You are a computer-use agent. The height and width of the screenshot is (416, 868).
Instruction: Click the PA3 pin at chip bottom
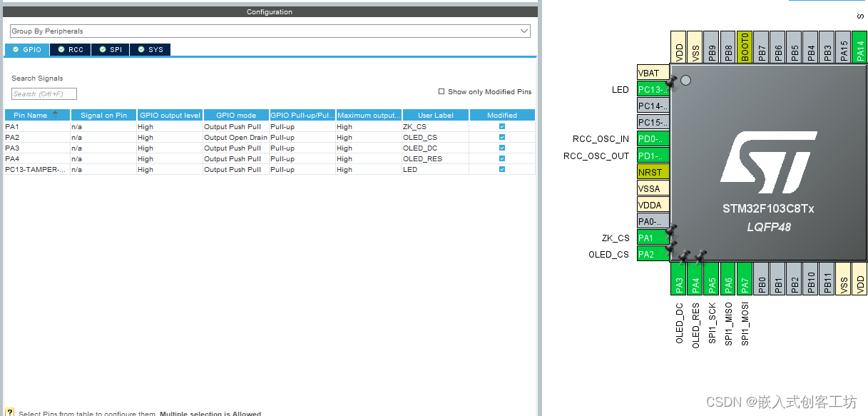[679, 278]
